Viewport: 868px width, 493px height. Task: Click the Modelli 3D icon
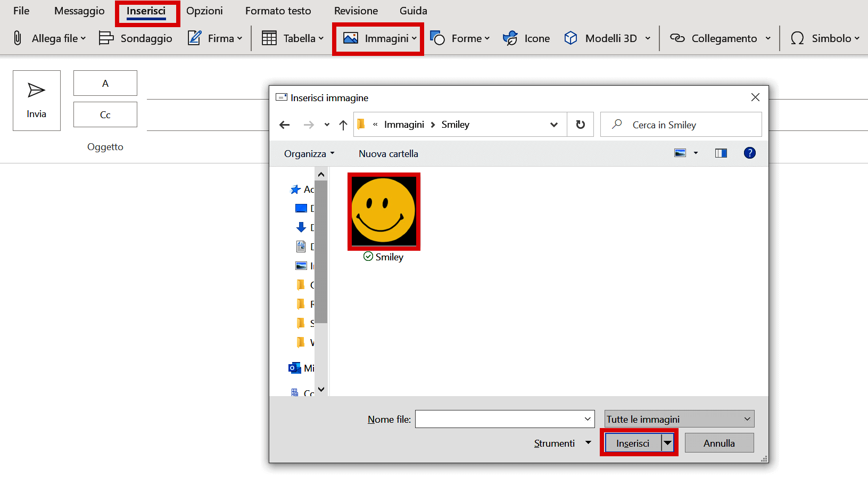pos(571,38)
